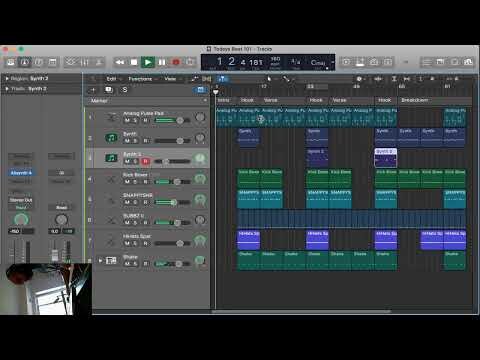The width and height of the screenshot is (480, 360).
Task: Toggle the blue track header button
Action: [x=200, y=90]
